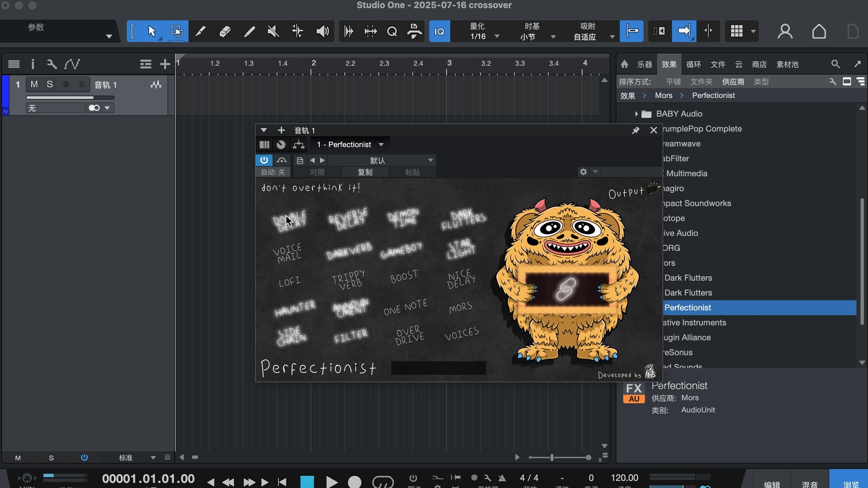Open the browser search magnifier
Viewport: 868px width, 488px height.
pyautogui.click(x=835, y=64)
